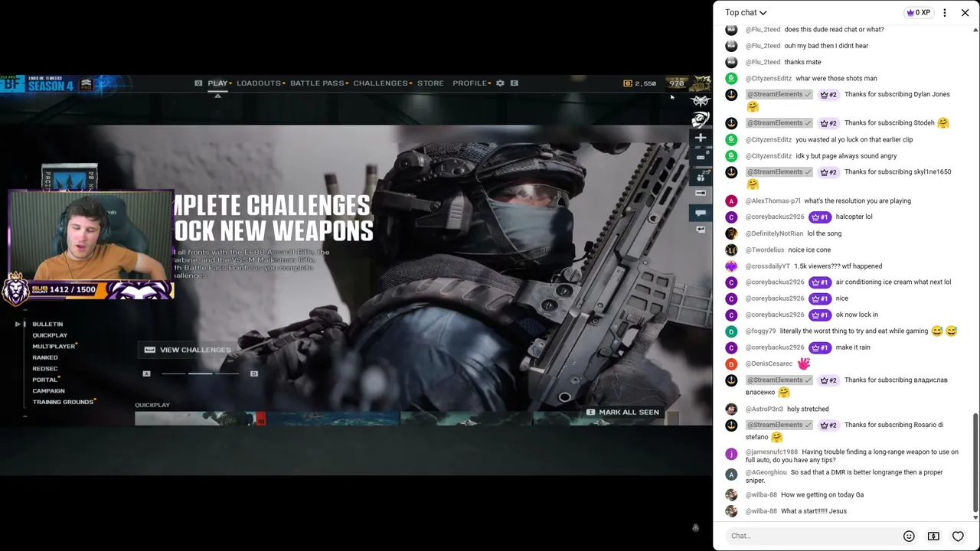Open the speech bubble chat icon in game

[x=701, y=213]
